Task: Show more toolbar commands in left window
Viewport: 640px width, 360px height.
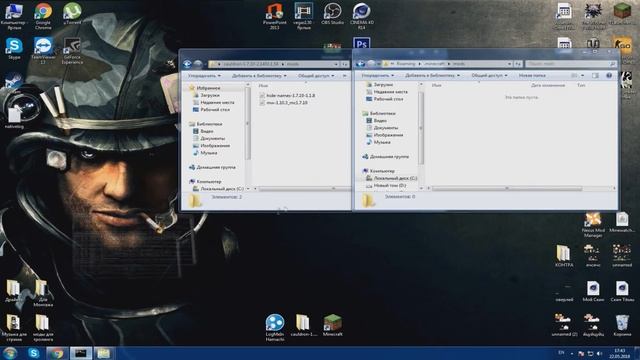Action: click(x=344, y=76)
